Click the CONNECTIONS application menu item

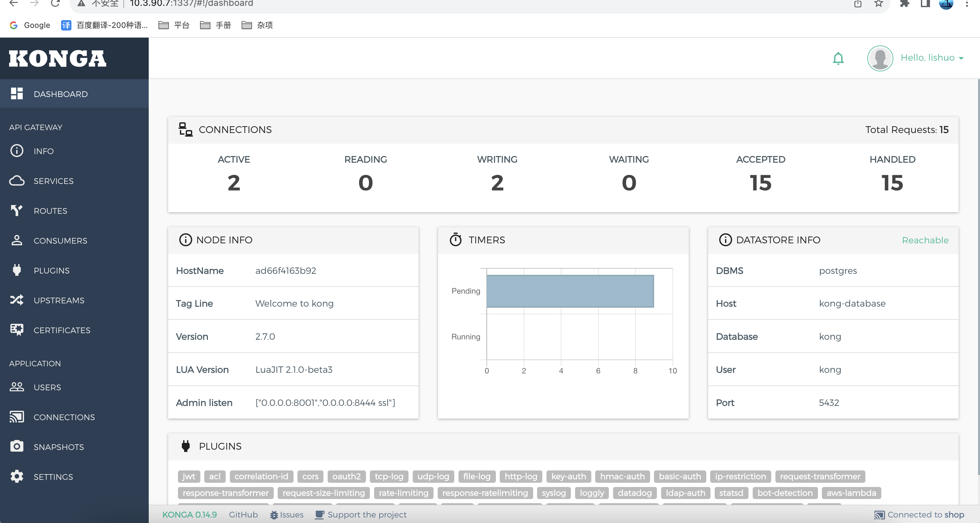(x=64, y=417)
